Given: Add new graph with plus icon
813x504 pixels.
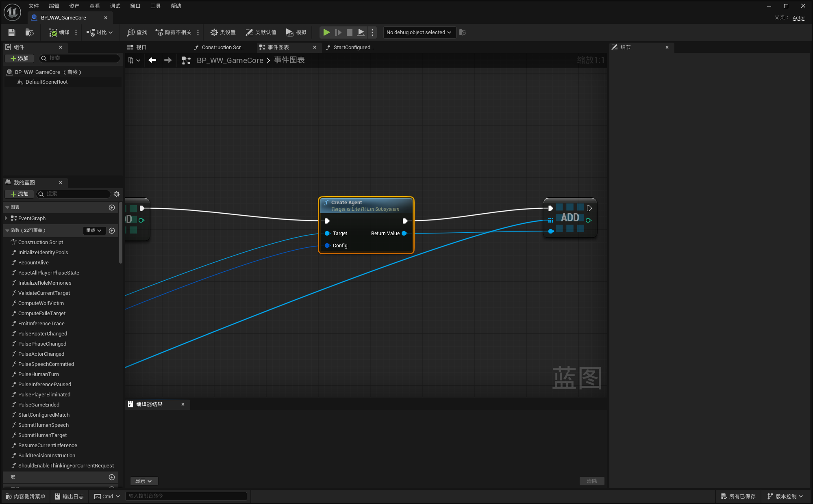Looking at the screenshot, I should pyautogui.click(x=112, y=208).
